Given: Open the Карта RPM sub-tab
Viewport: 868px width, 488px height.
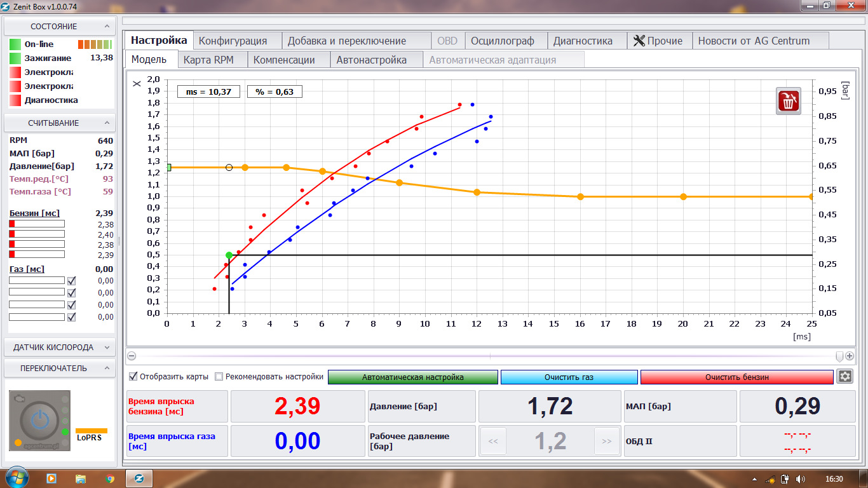Looking at the screenshot, I should [x=208, y=60].
